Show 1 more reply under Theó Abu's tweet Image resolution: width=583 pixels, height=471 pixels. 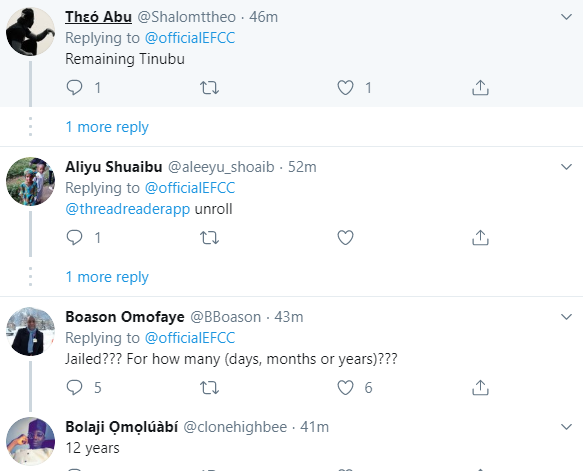click(107, 127)
